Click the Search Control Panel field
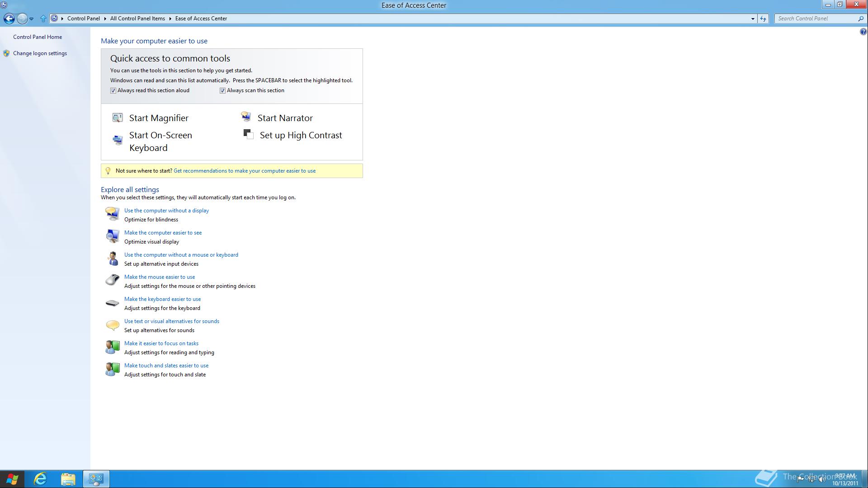The image size is (868, 488). click(x=814, y=19)
